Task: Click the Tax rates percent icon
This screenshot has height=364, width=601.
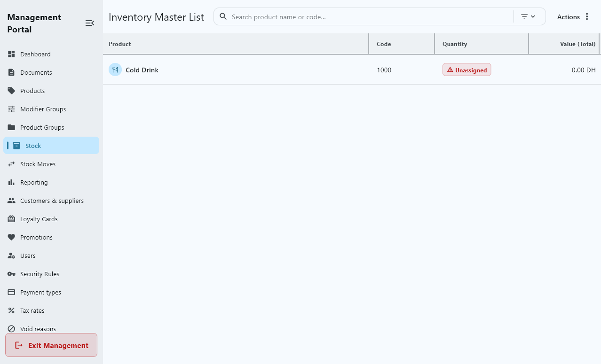Action: tap(11, 310)
